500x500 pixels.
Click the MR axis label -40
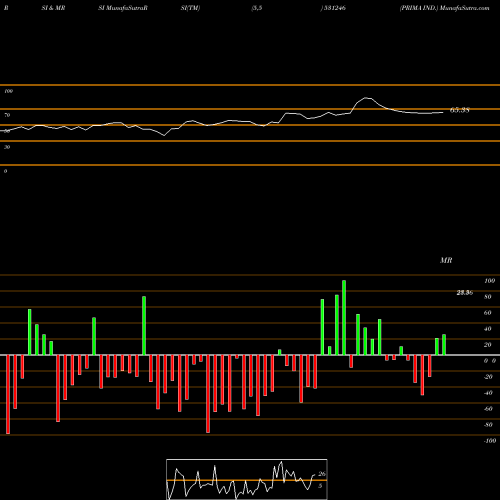click(488, 393)
